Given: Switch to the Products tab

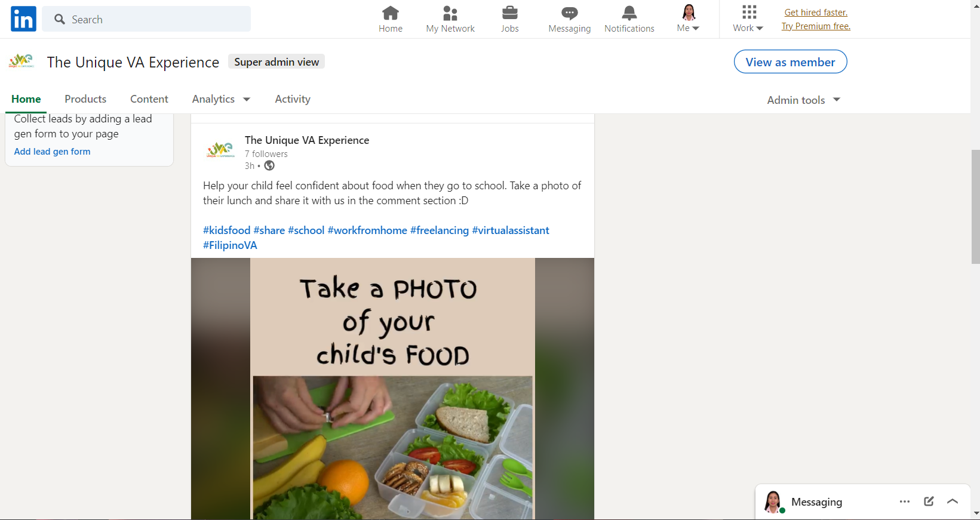Looking at the screenshot, I should click(x=85, y=99).
